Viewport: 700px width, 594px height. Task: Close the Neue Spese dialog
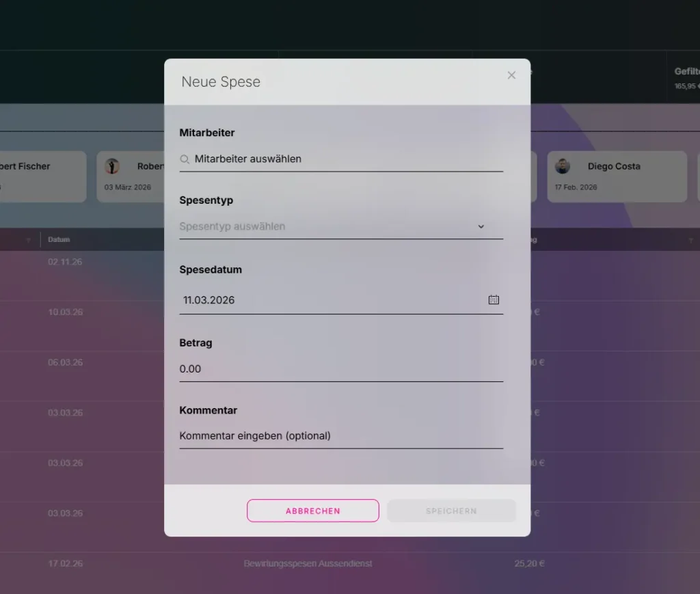511,75
